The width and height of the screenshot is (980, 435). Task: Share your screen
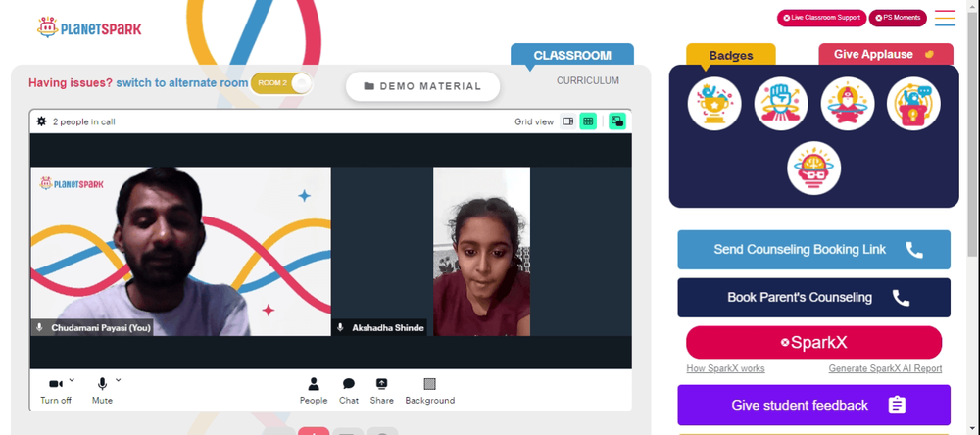(382, 391)
